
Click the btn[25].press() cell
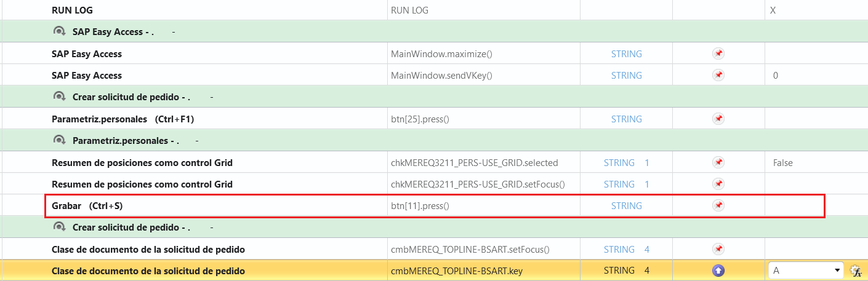[x=420, y=119]
